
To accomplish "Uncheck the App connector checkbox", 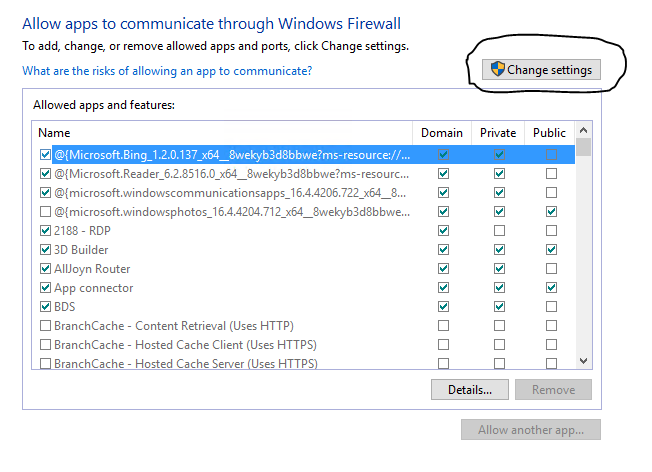I will [x=45, y=288].
